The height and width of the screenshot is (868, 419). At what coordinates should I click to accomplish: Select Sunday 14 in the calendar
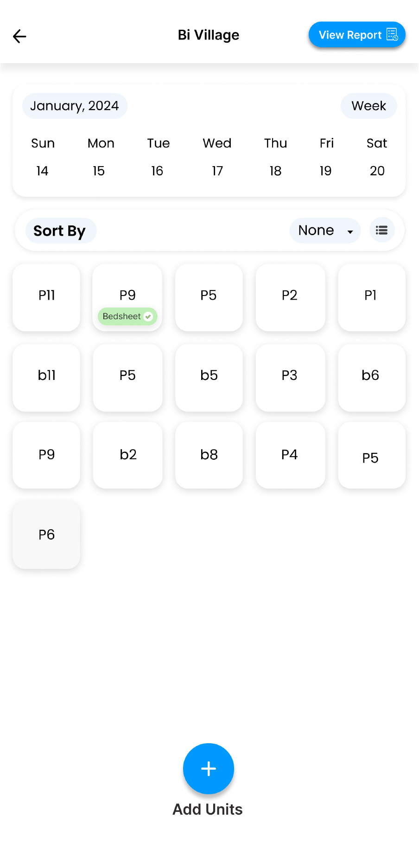point(42,171)
